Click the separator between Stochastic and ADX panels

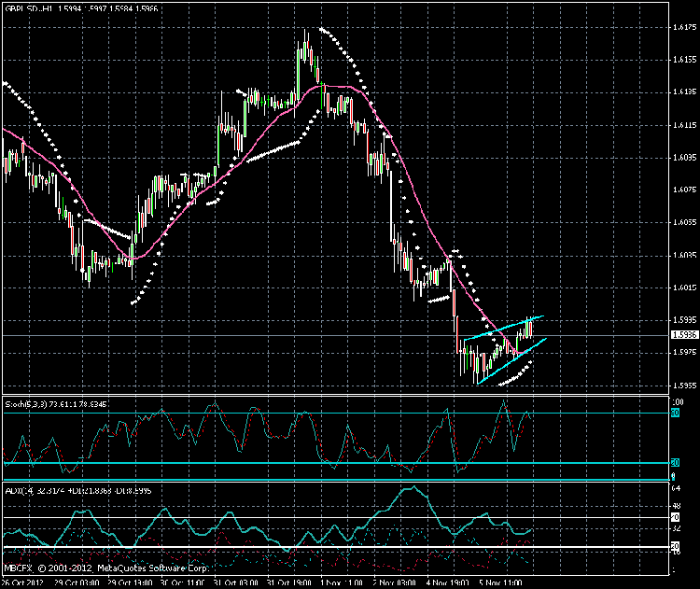[336, 480]
